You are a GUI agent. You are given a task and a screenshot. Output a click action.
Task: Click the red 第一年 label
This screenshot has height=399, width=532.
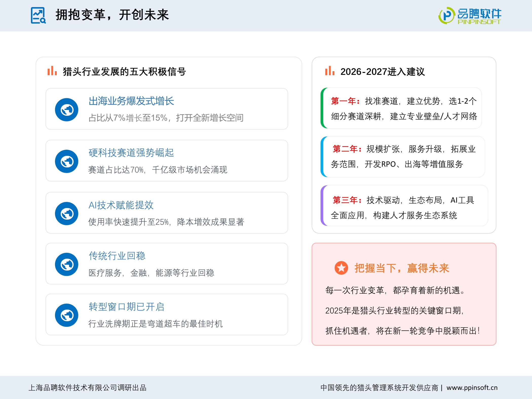pos(346,101)
